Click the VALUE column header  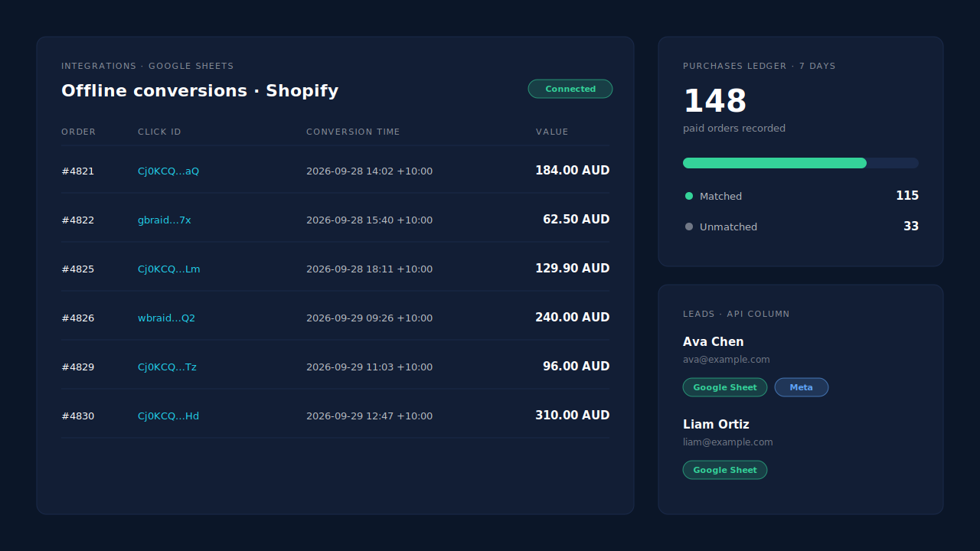coord(552,132)
